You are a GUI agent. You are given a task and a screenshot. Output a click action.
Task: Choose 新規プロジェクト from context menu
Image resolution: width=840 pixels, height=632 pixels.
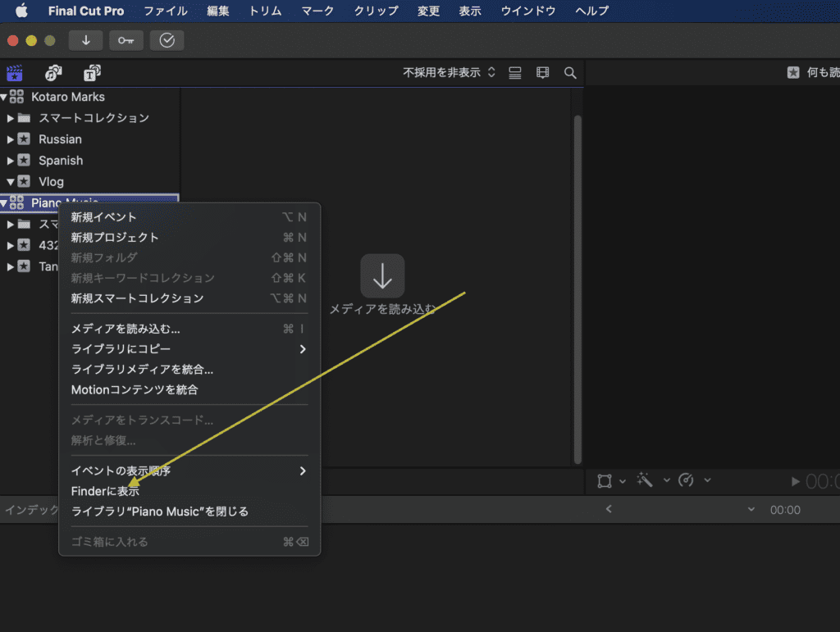coord(189,238)
